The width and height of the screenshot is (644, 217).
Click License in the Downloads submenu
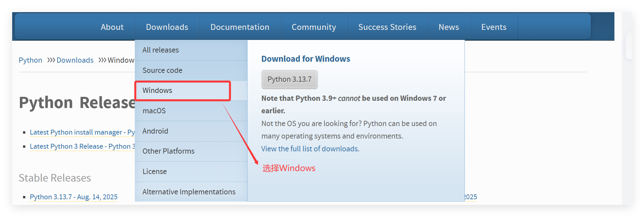[x=155, y=171]
